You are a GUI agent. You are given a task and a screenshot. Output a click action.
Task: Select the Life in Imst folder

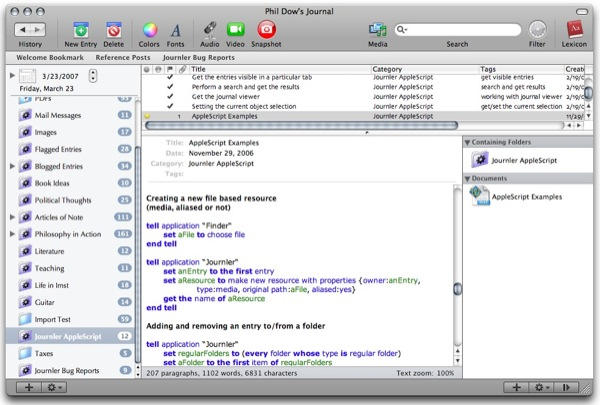52,285
